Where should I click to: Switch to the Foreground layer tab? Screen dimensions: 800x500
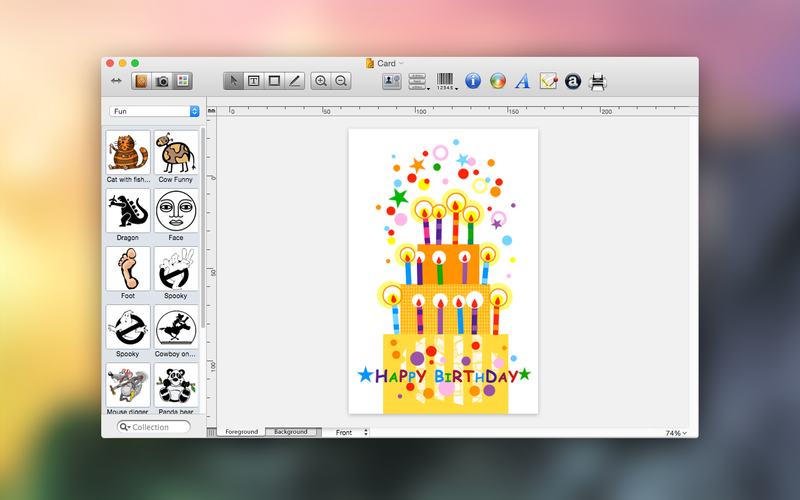(241, 432)
